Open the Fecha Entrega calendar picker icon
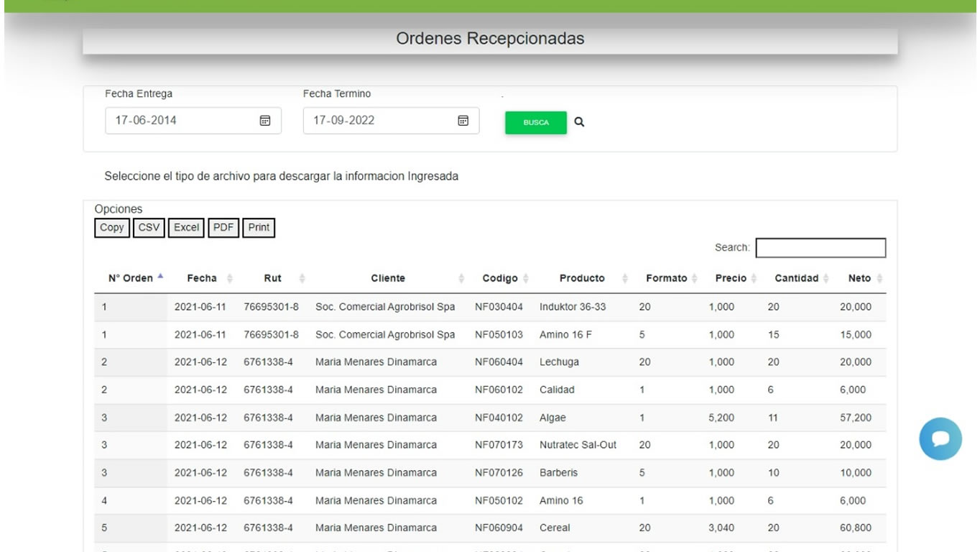Screen dimensions: 980x552 click(264, 121)
